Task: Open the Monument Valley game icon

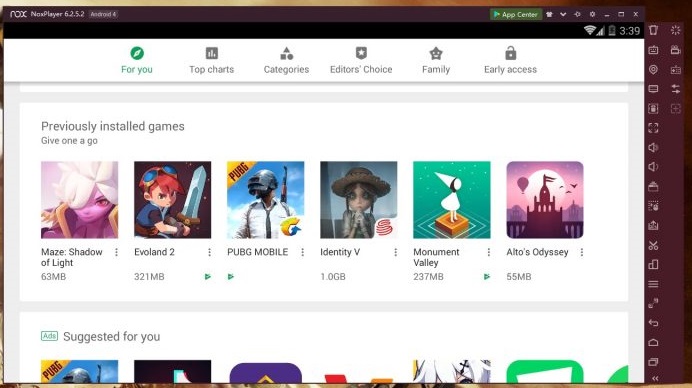Action: [451, 200]
